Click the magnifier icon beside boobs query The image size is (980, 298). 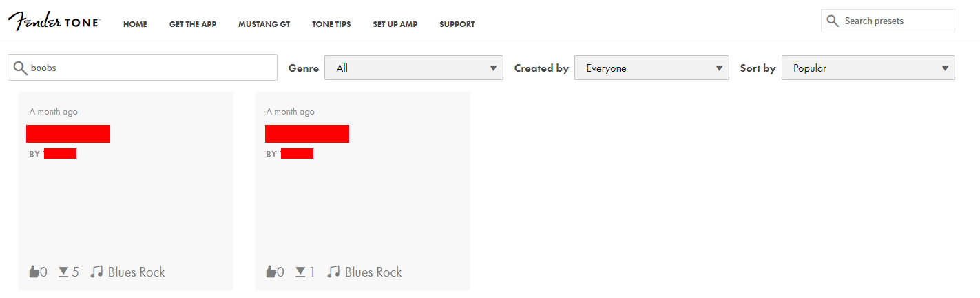(x=21, y=68)
